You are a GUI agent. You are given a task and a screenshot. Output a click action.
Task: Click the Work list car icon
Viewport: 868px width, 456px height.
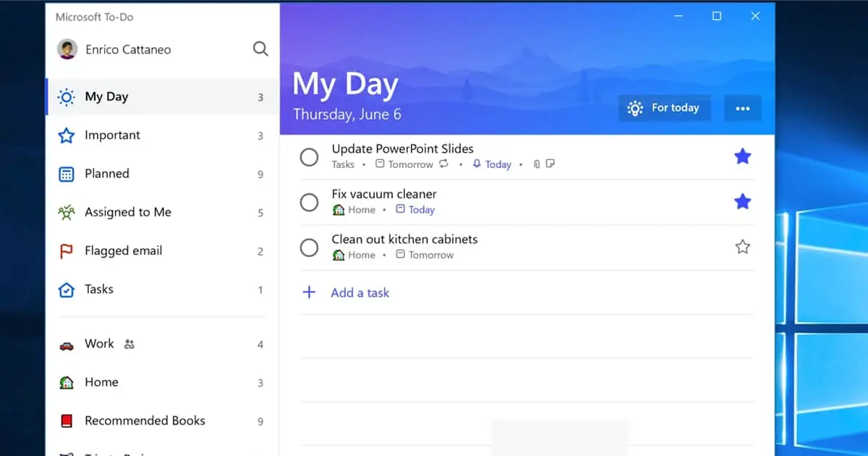tap(67, 345)
